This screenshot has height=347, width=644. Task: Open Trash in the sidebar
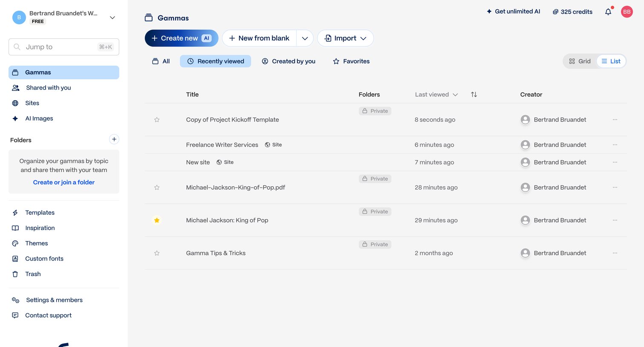[x=64, y=274]
